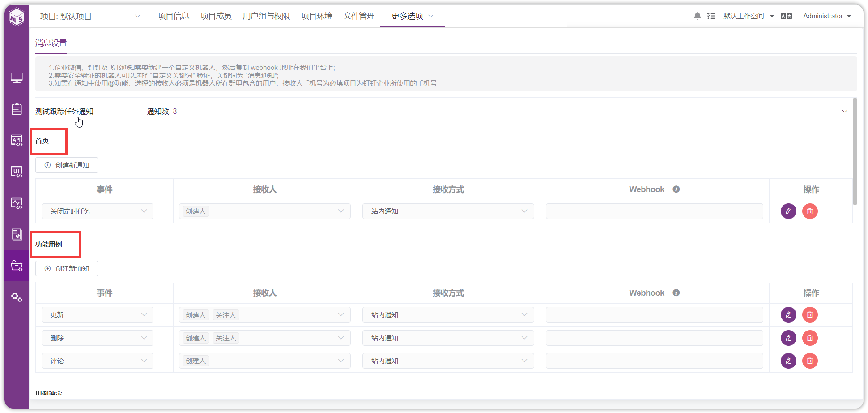
Task: Select the 消息设置 tab
Action: pos(51,43)
